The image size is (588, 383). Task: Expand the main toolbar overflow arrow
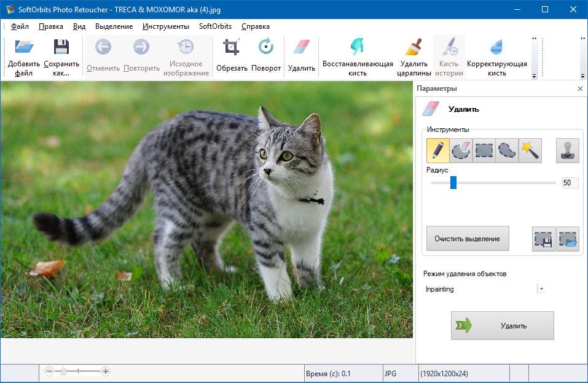(534, 76)
